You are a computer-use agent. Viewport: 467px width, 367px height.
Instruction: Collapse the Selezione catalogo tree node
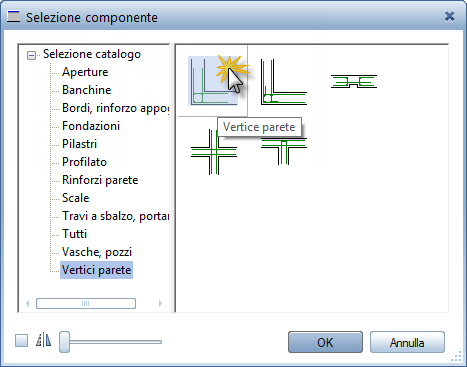[31, 55]
